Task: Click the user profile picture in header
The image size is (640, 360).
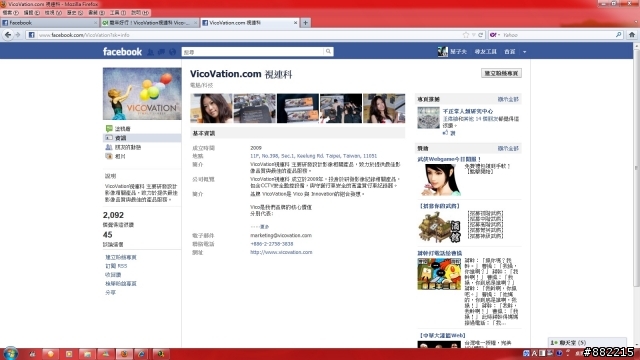Action: point(442,51)
